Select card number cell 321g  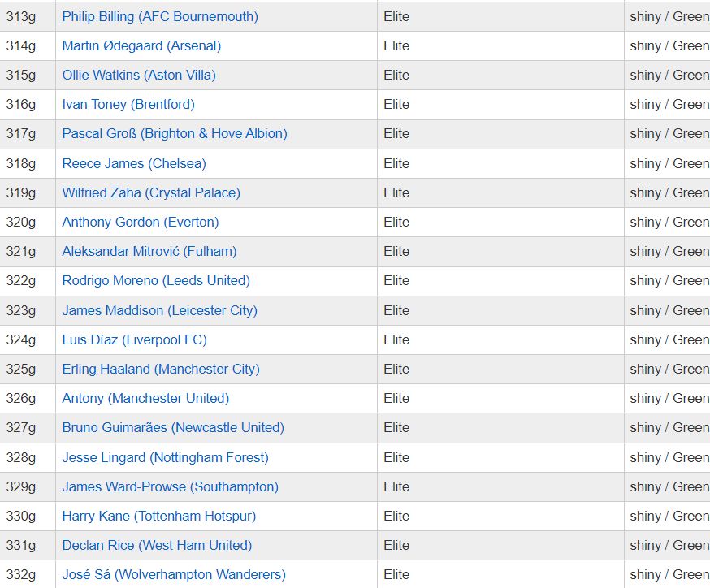(27, 252)
